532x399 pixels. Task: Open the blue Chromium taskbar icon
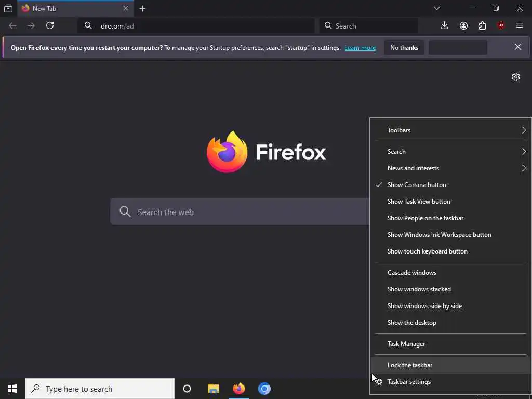pyautogui.click(x=264, y=389)
